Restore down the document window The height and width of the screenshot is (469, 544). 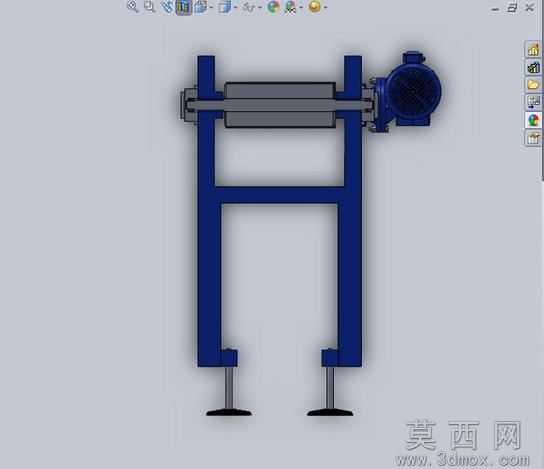[512, 8]
